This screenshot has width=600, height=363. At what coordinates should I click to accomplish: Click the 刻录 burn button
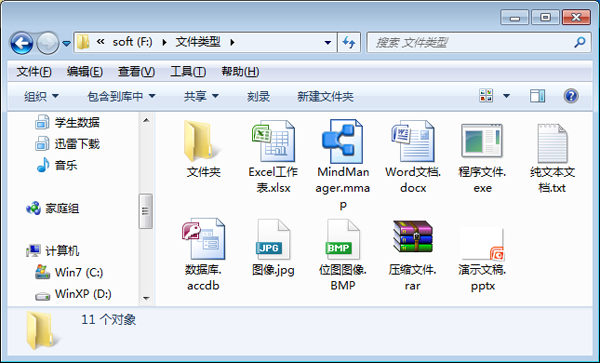click(x=258, y=96)
